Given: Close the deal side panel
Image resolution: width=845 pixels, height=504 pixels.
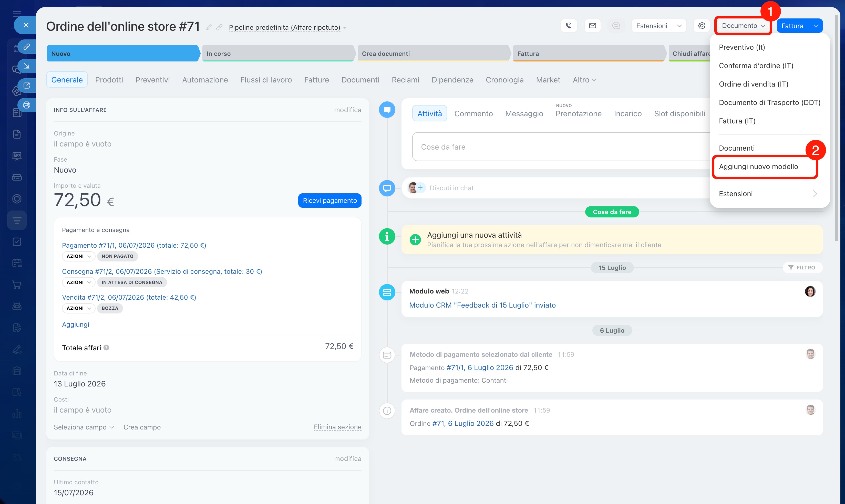Looking at the screenshot, I should [x=26, y=25].
